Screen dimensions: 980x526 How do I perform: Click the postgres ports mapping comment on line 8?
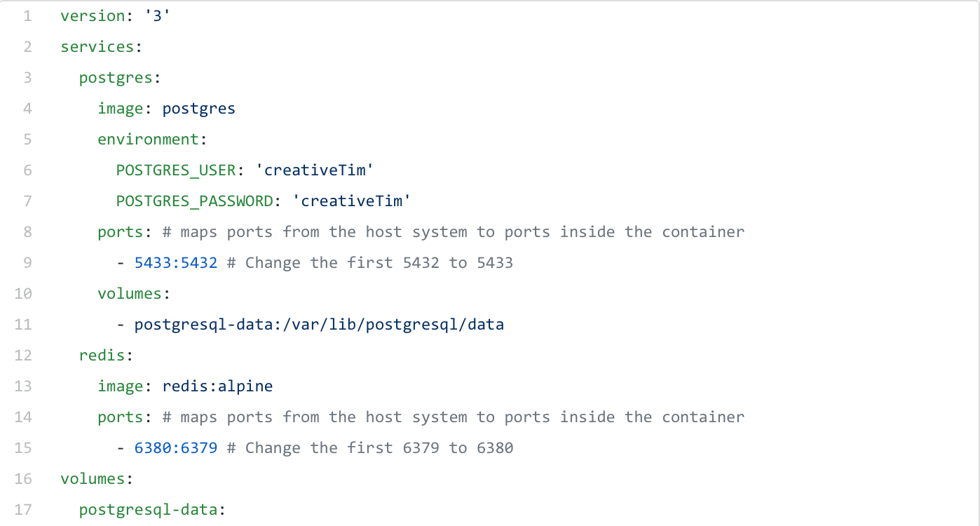(453, 231)
